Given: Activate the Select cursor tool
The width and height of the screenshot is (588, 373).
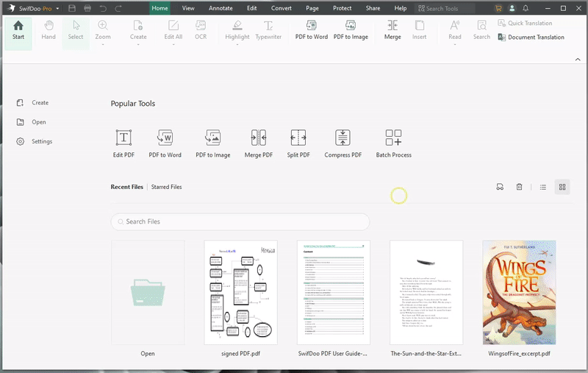Looking at the screenshot, I should [x=76, y=31].
